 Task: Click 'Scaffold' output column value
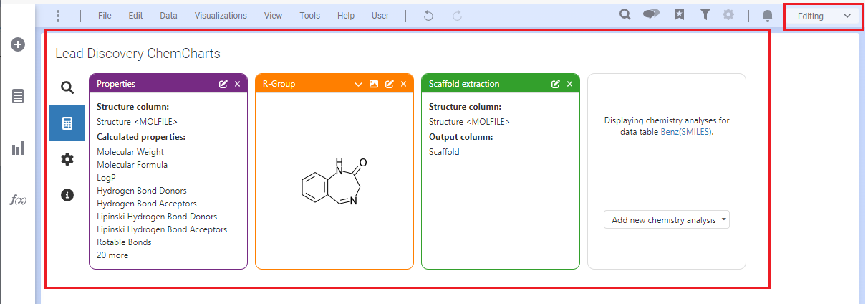(x=444, y=152)
